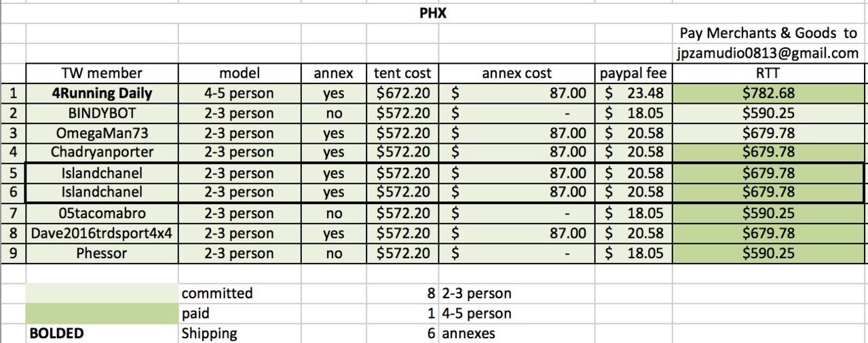The width and height of the screenshot is (868, 343).
Task: Click the darker green paid legend swatch
Action: [x=102, y=313]
